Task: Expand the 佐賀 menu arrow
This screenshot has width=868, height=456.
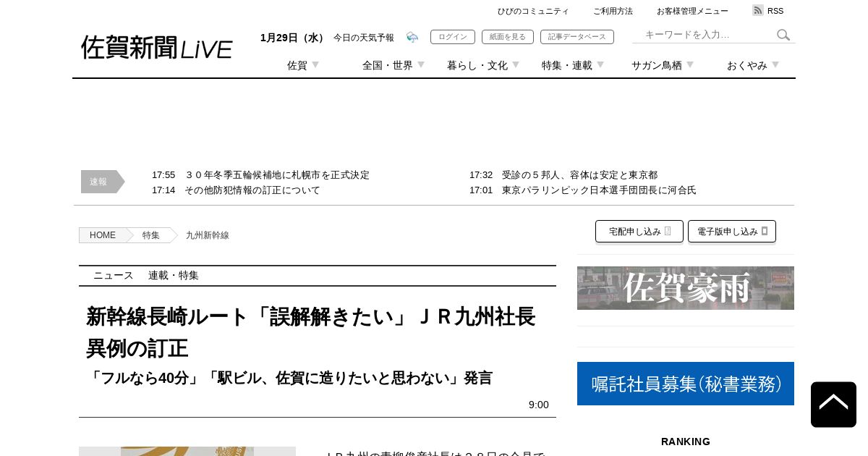Action: (x=315, y=64)
